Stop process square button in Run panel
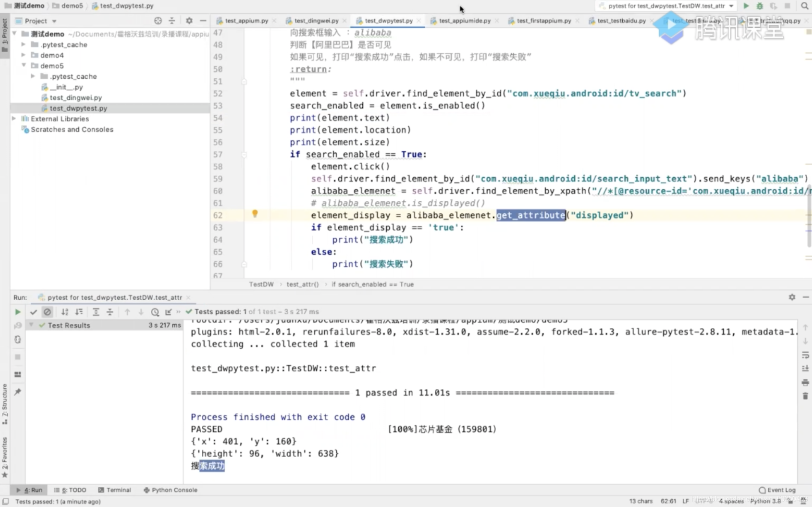The image size is (812, 507). tap(18, 357)
